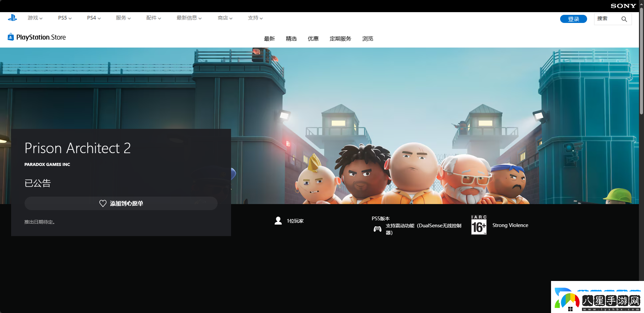644x313 pixels.
Task: Click the single player icon
Action: point(278,221)
